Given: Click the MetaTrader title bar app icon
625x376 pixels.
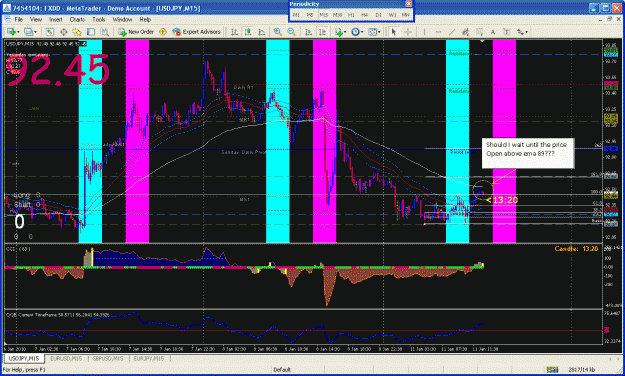Looking at the screenshot, I should coord(6,8).
